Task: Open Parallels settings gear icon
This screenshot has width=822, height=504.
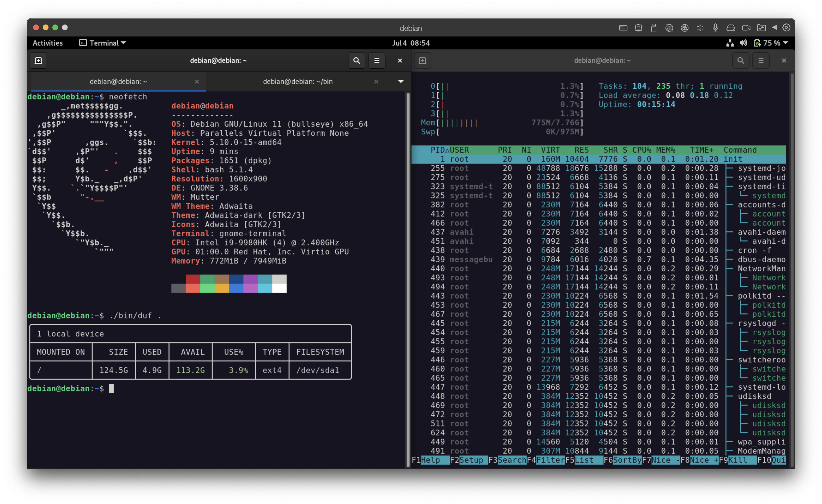Action: [786, 28]
